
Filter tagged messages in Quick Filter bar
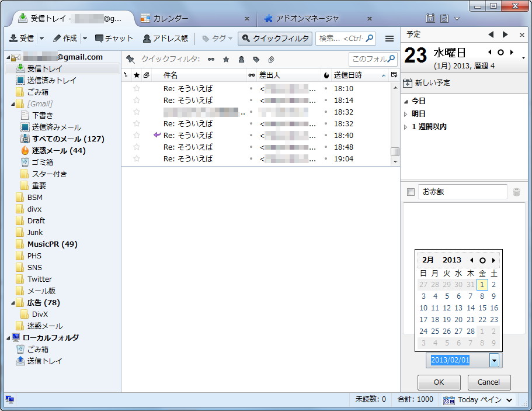pos(256,57)
